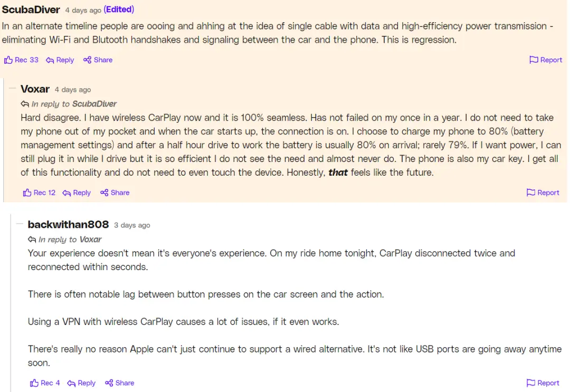This screenshot has width=570, height=392.
Task: Open Voxar's profile from the username heading
Action: pyautogui.click(x=35, y=89)
